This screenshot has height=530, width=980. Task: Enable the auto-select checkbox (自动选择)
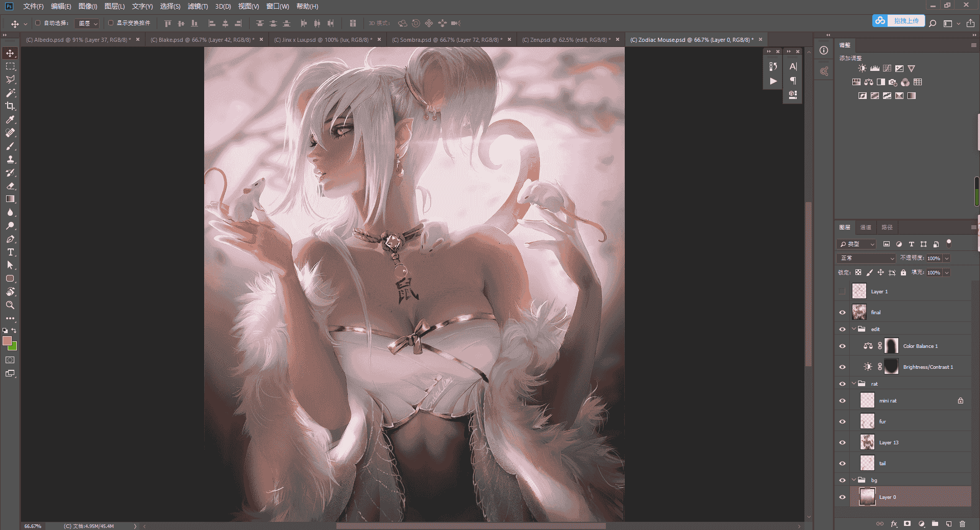click(38, 23)
